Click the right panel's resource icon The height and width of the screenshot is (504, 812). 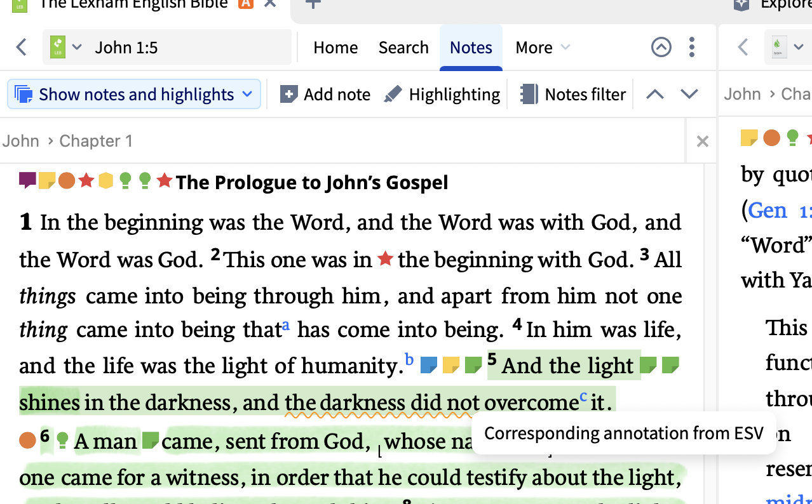778,47
